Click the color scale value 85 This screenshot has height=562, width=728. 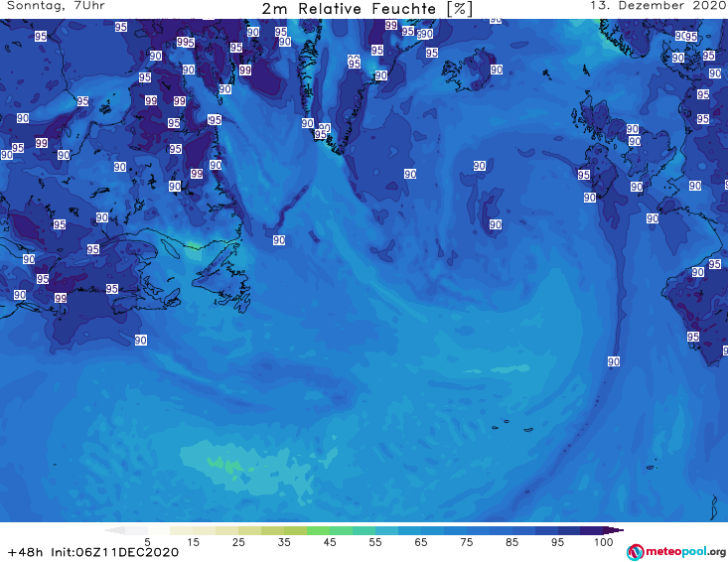pos(511,542)
